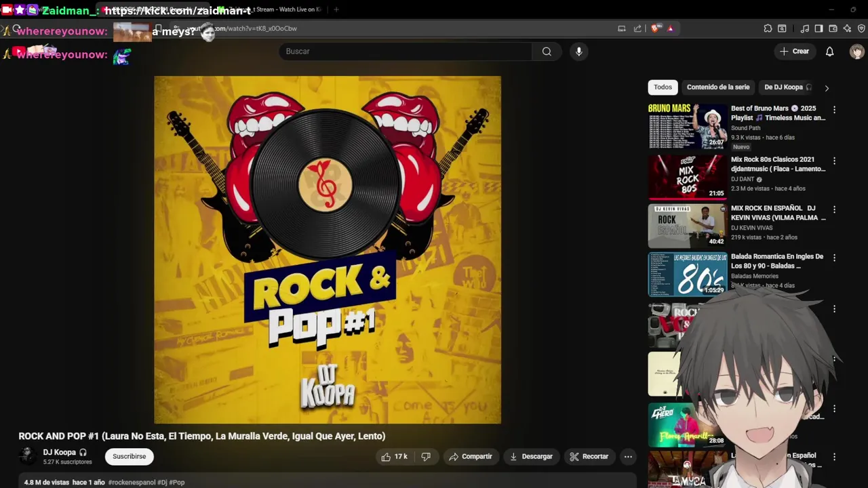Click the #Pop hashtag
The width and height of the screenshot is (868, 488).
click(x=176, y=483)
